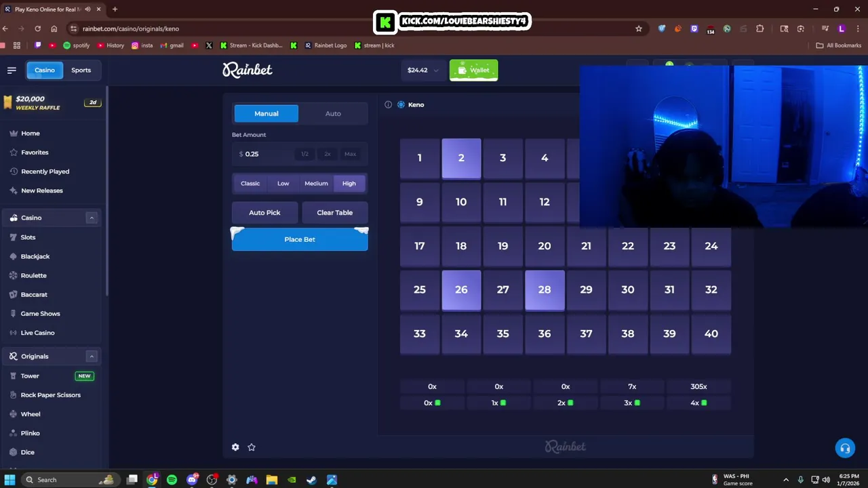Halve bet with 1/2 button
The image size is (868, 488).
(x=304, y=154)
